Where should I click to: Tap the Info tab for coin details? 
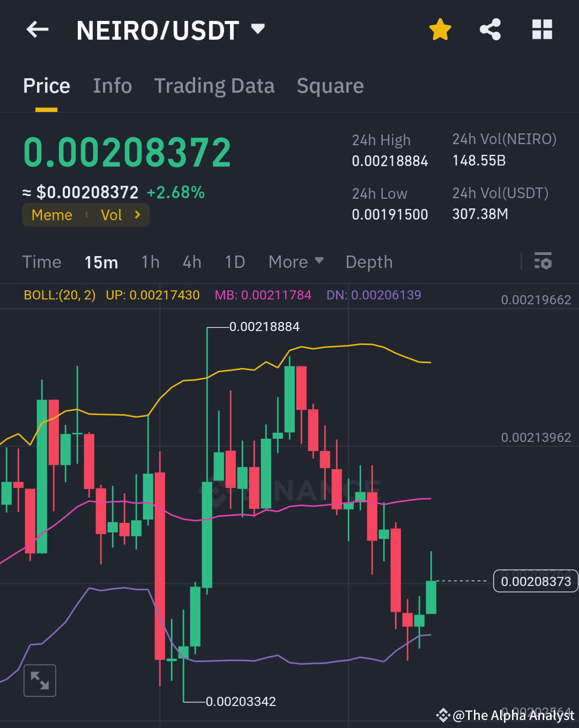tap(113, 86)
